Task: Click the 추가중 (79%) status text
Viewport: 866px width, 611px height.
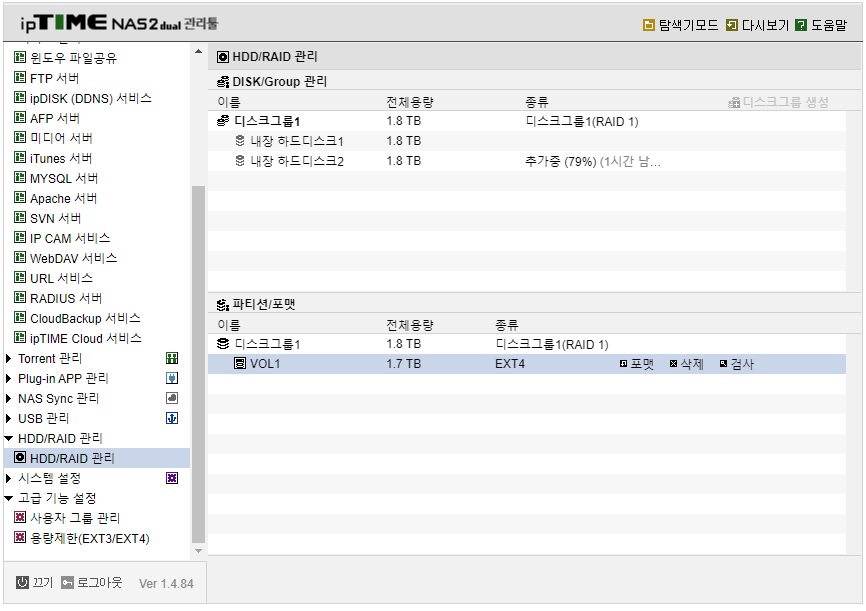Action: tap(561, 161)
